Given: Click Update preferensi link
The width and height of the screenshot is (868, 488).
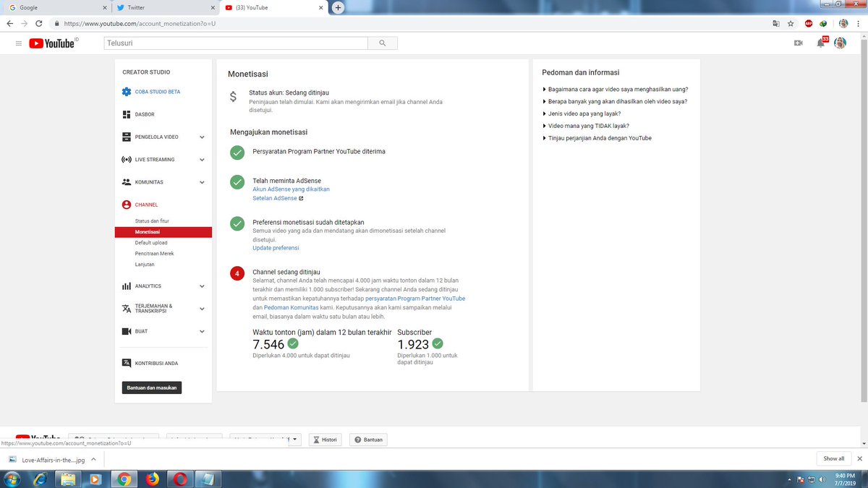Looking at the screenshot, I should 276,248.
